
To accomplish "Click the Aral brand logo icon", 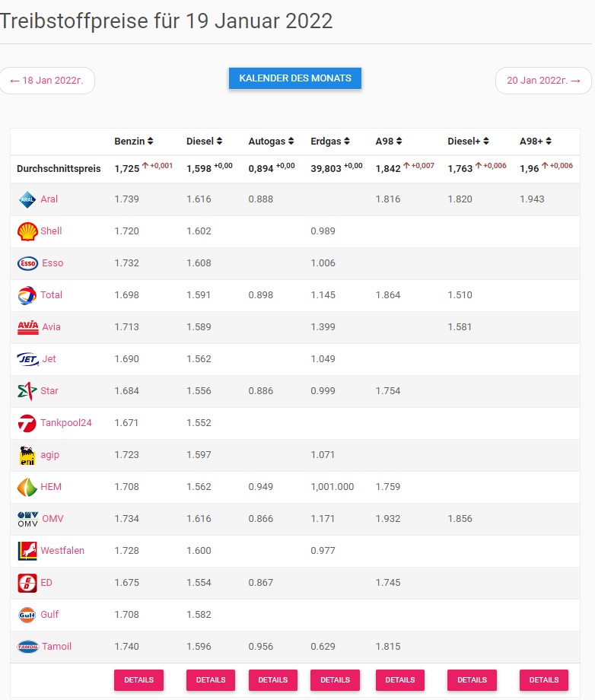I will click(27, 199).
